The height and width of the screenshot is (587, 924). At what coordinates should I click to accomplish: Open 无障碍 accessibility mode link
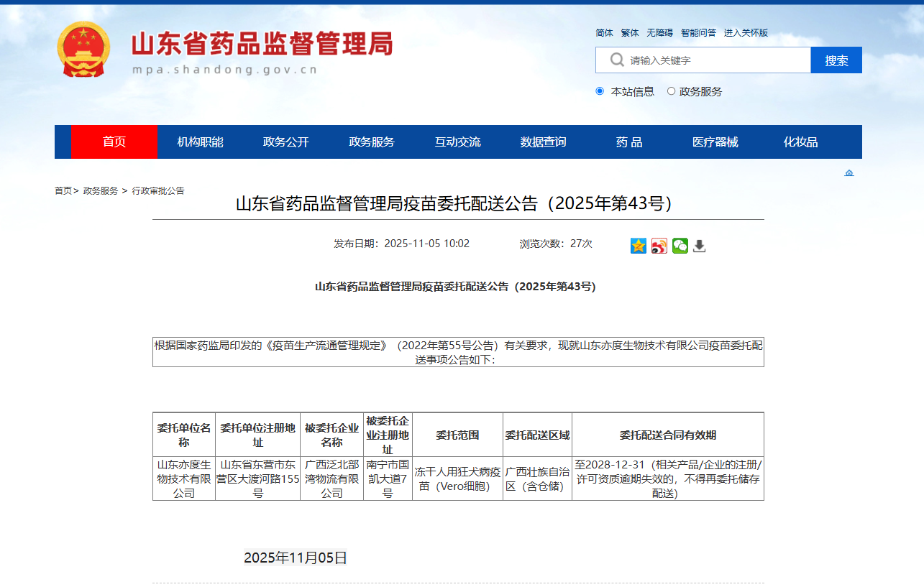(659, 33)
